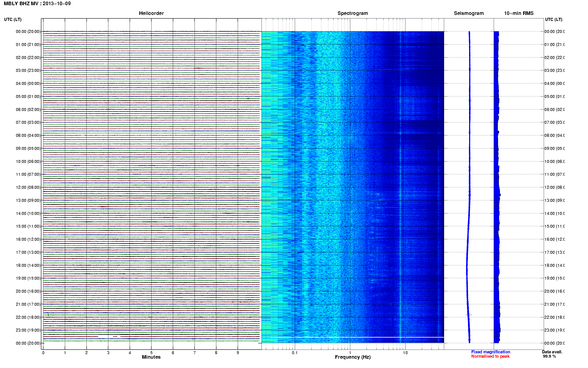Select the 17:00 (13:00) label on the left axis
Viewport: 588px width, 368px height.
point(28,252)
